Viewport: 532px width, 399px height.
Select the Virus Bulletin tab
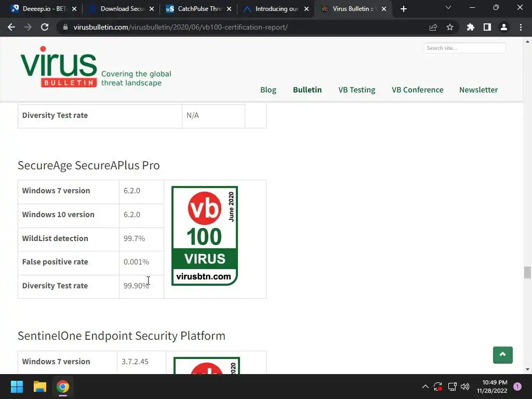[352, 9]
